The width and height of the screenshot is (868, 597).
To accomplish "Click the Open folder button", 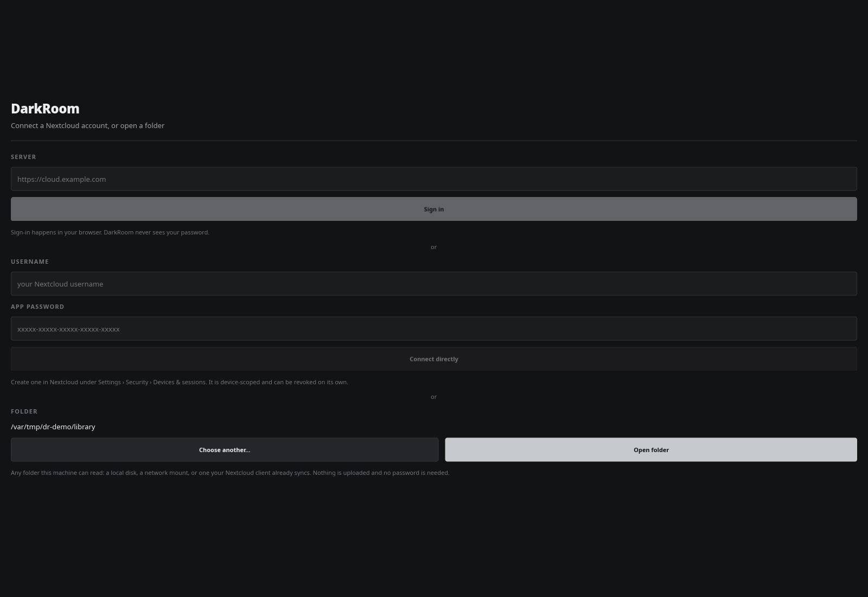I will coord(651,449).
